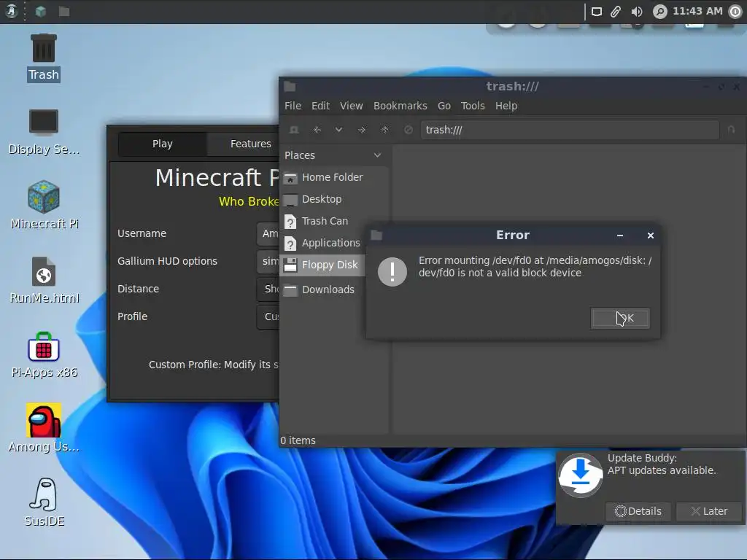Image resolution: width=747 pixels, height=560 pixels.
Task: Open the Go menu
Action: (x=444, y=106)
